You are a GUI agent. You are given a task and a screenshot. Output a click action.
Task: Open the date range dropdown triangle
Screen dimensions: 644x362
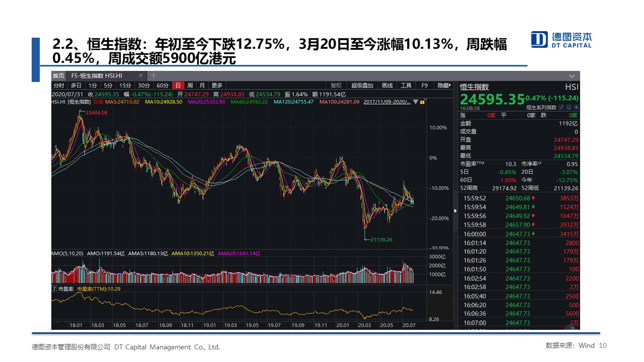(416, 102)
